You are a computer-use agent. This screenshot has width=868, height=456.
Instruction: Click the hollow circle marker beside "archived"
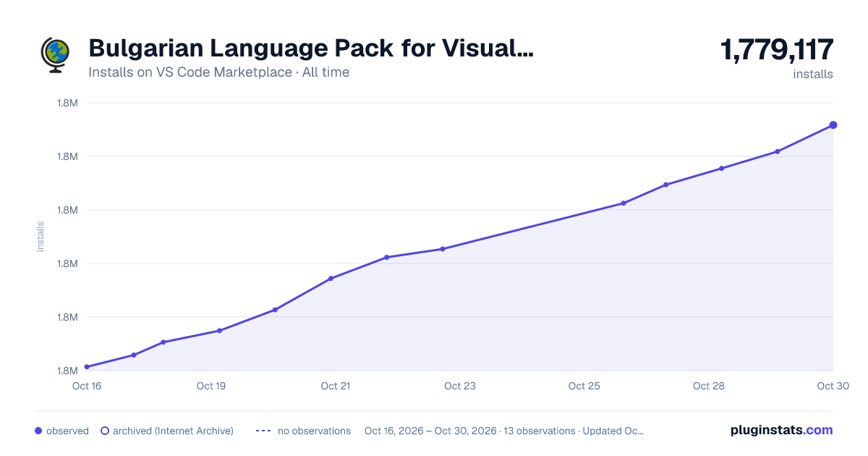click(x=104, y=431)
